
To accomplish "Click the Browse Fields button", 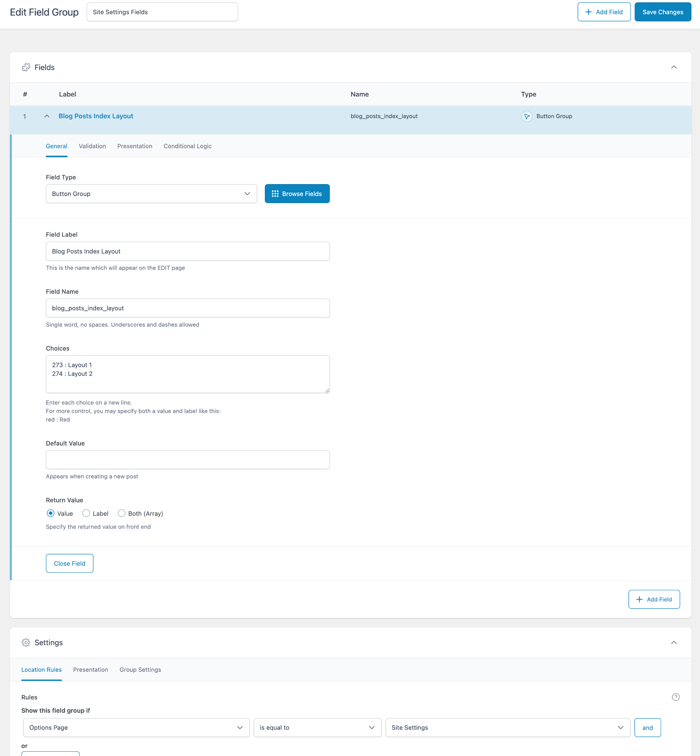I will tap(297, 194).
